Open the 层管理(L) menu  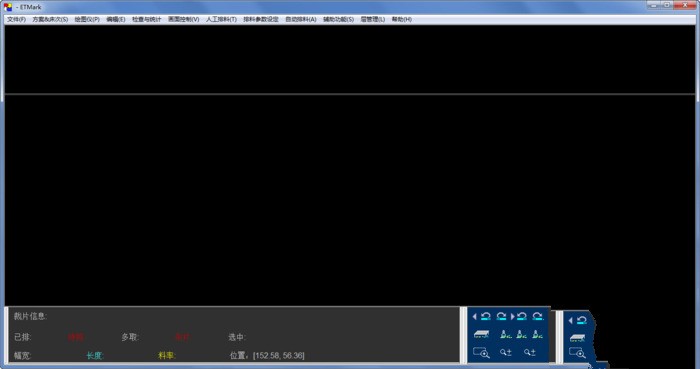coord(373,19)
